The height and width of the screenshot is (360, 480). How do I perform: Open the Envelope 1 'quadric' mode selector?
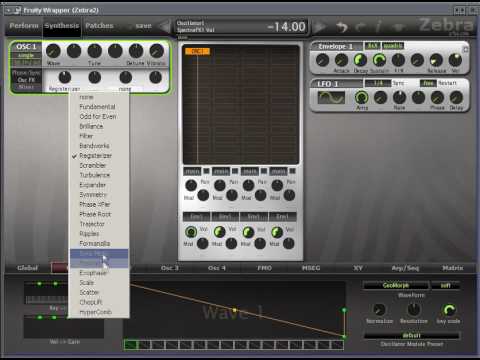[x=393, y=45]
